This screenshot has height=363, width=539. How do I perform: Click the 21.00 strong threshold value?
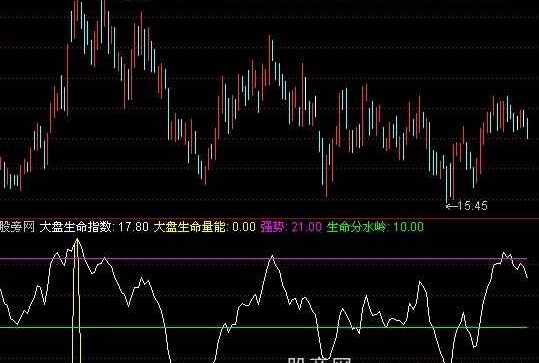click(307, 227)
